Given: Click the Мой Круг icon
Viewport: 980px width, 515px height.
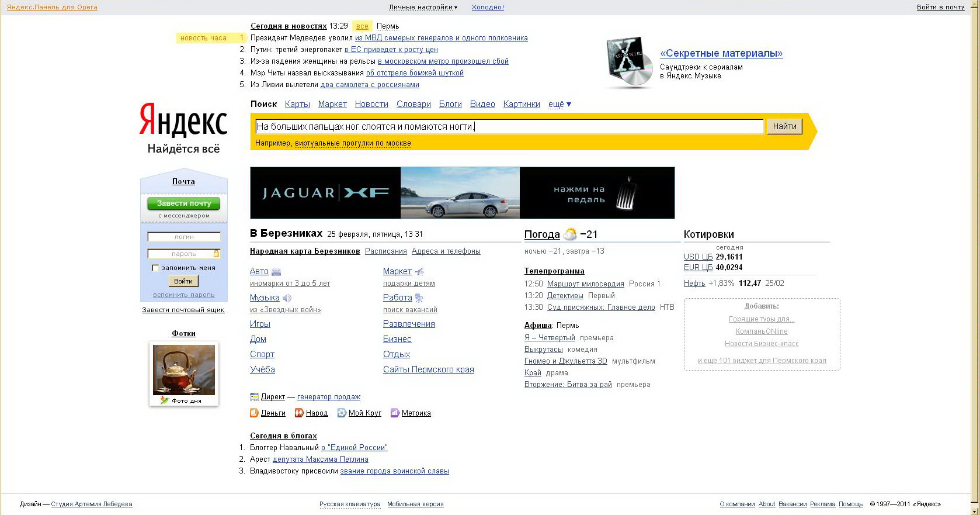Looking at the screenshot, I should point(342,413).
